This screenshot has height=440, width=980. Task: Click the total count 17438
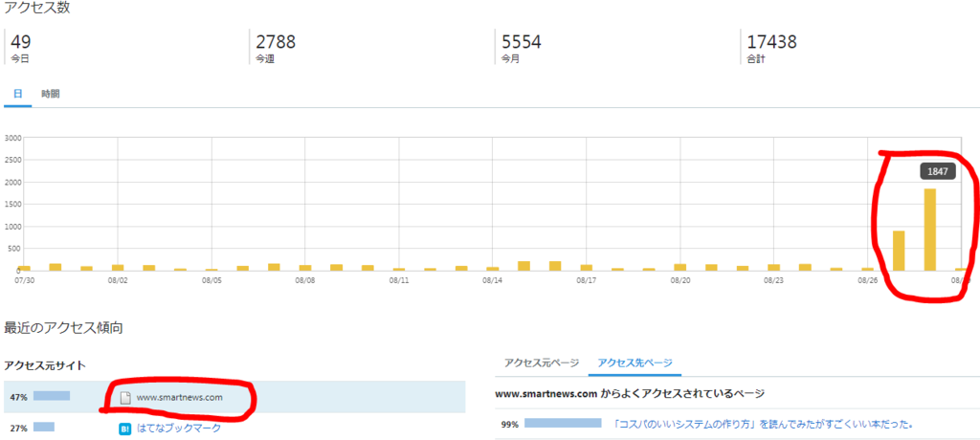(x=772, y=42)
